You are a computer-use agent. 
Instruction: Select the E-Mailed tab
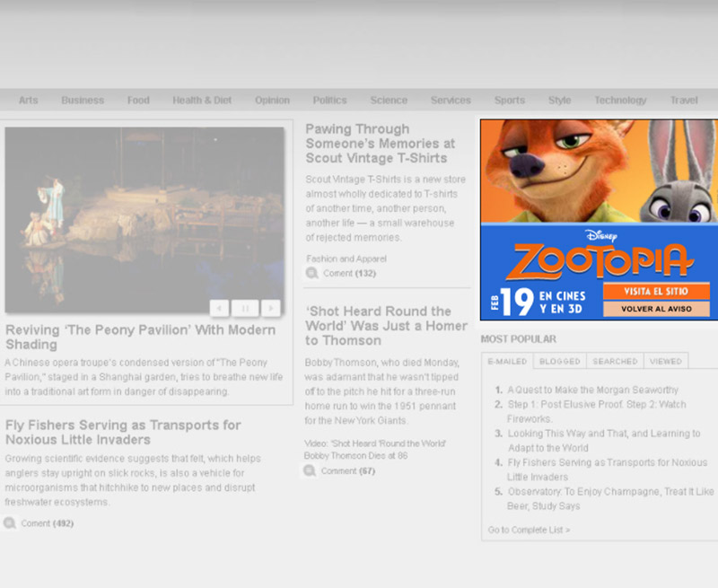coord(507,361)
